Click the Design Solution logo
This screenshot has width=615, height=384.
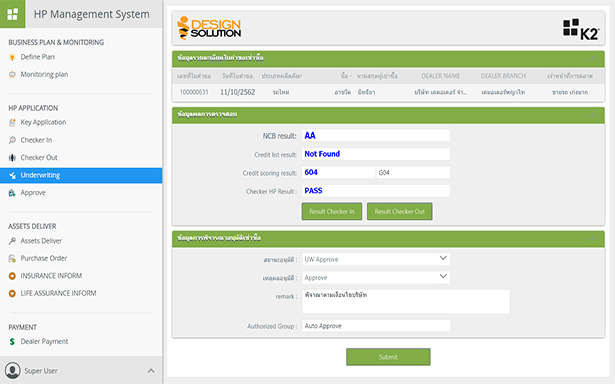pyautogui.click(x=209, y=28)
